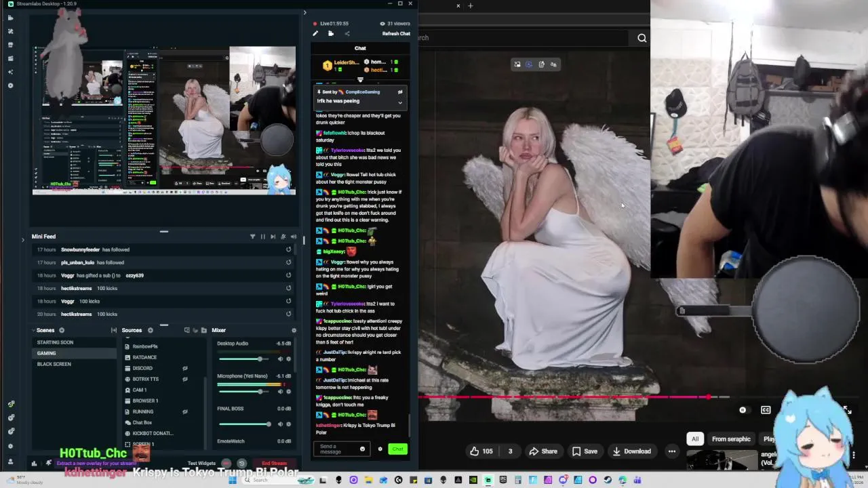868x488 pixels.
Task: Toggle visibility of DISCORD source
Action: (184, 368)
